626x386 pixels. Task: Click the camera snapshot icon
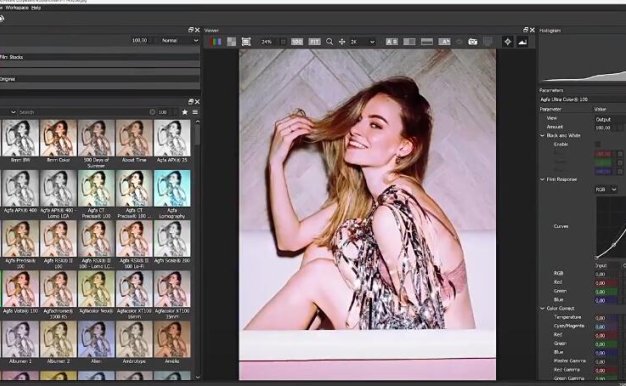(473, 42)
